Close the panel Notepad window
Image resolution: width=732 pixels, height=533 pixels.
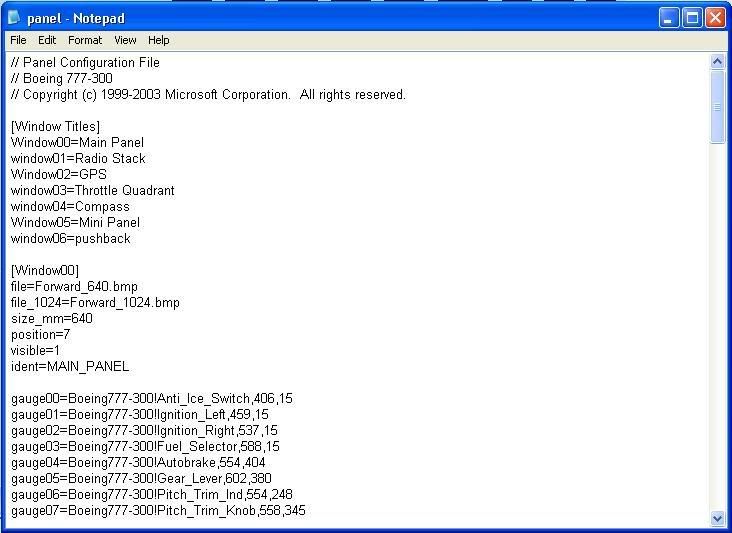(x=715, y=18)
